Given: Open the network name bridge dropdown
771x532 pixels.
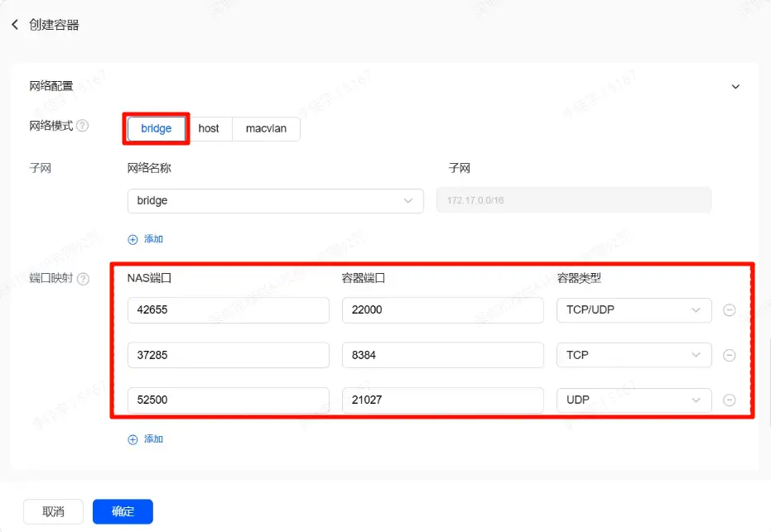Looking at the screenshot, I should coord(275,200).
